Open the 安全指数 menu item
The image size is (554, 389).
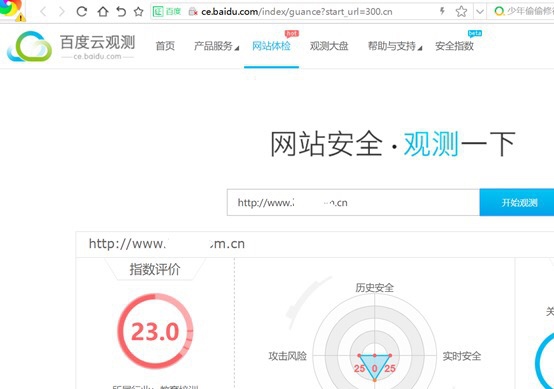tap(454, 46)
